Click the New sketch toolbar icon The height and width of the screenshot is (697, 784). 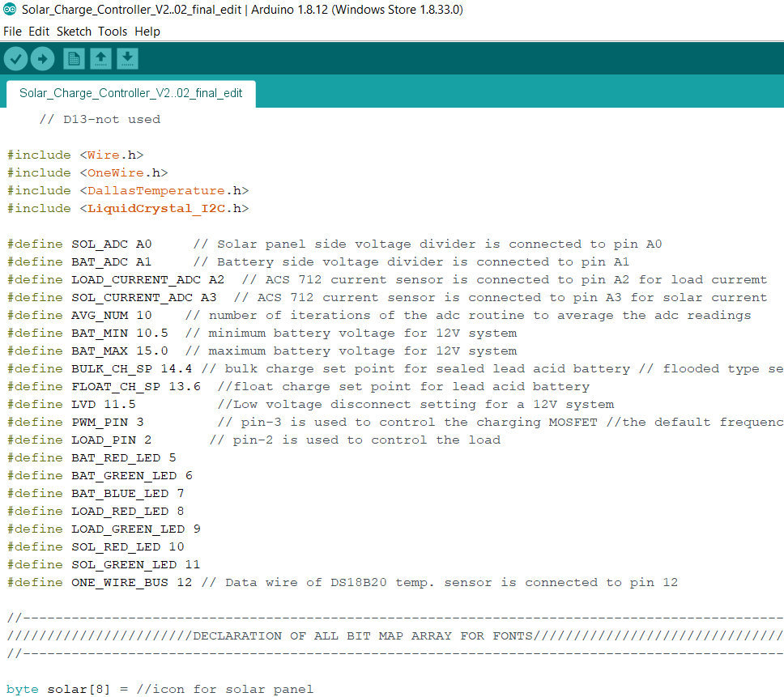tap(73, 58)
